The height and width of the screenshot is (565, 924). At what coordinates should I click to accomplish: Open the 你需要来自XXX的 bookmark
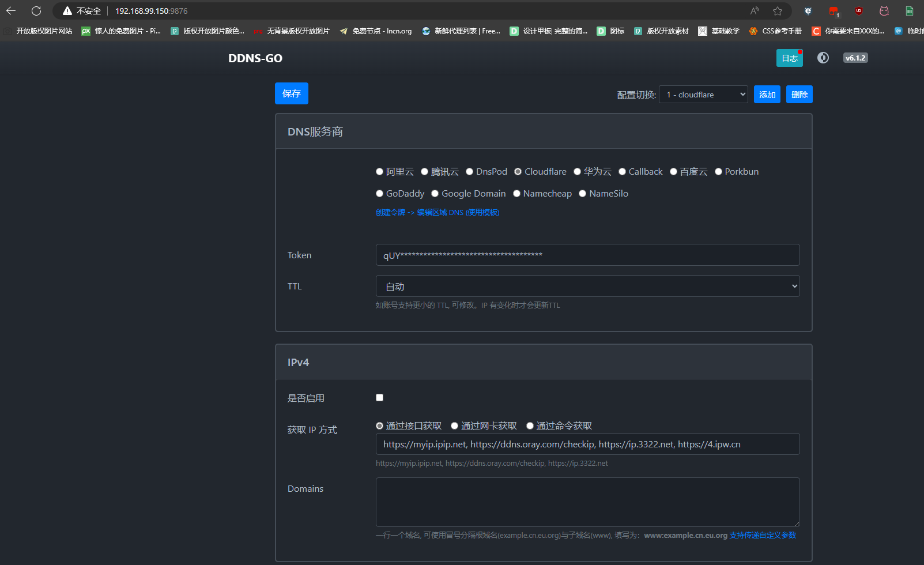coord(848,31)
